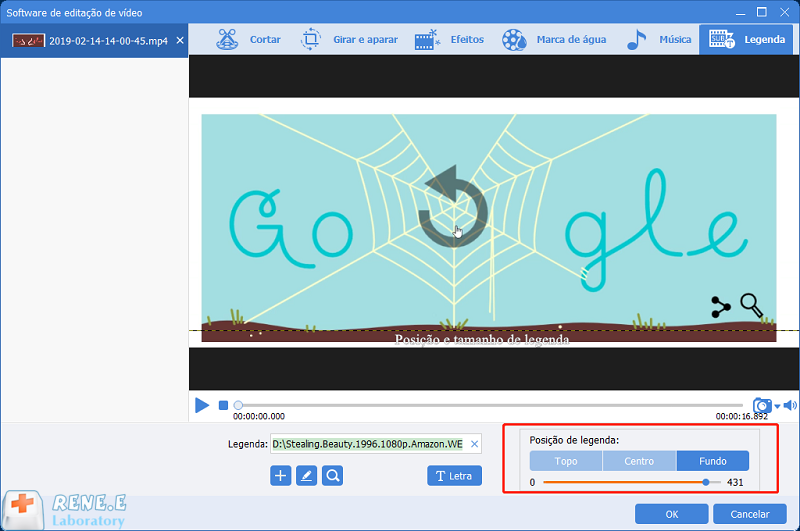The height and width of the screenshot is (531, 800).
Task: Click the share icon in the preview
Action: (720, 307)
